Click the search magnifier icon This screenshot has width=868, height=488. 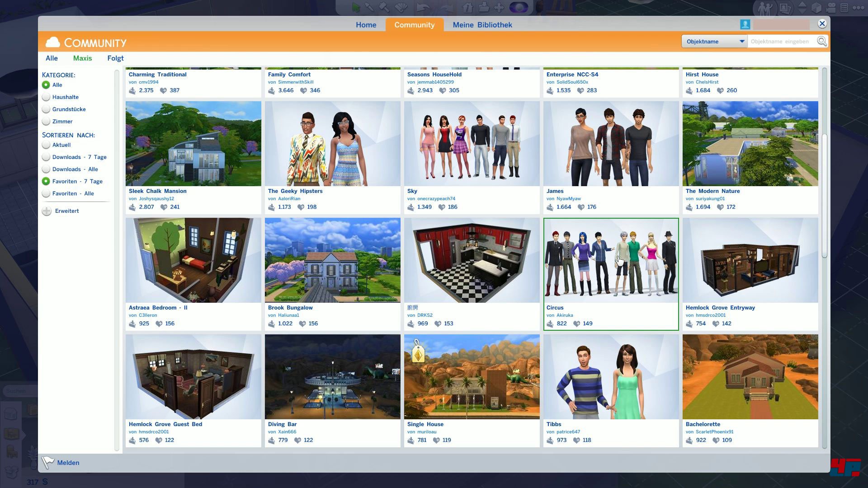821,41
